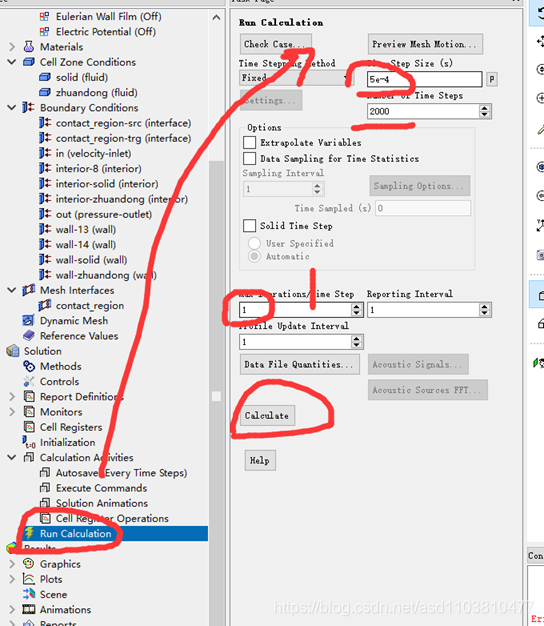Screen dimensions: 544x626
Task: Click Preview Mesh Motion button
Action: [425, 44]
